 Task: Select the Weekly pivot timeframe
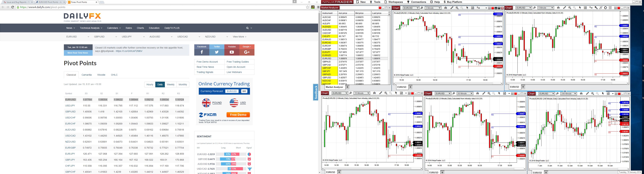click(171, 85)
